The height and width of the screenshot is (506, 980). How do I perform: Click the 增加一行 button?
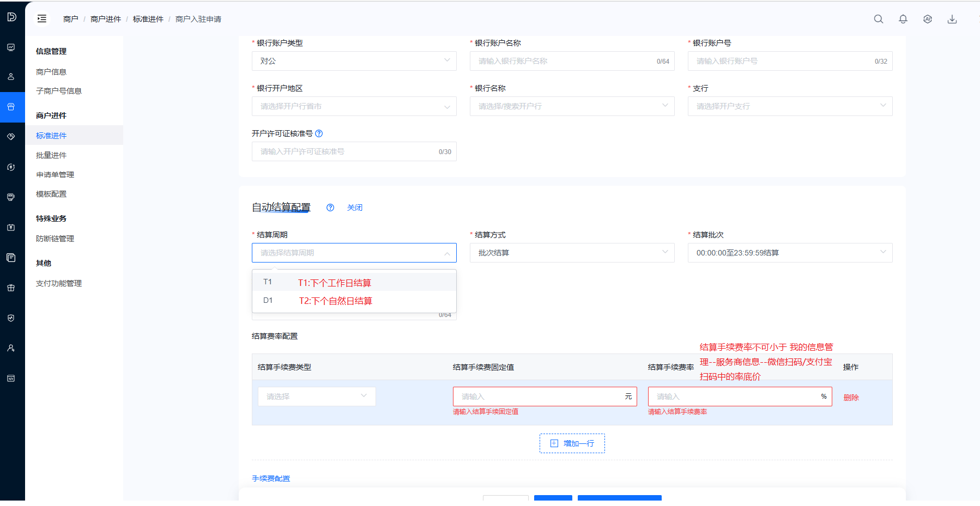click(x=572, y=443)
